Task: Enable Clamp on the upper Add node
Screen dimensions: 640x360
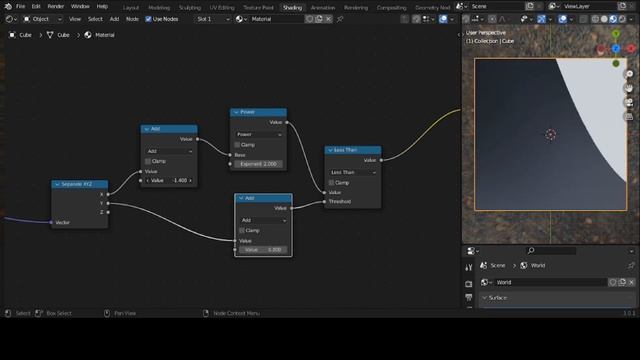Action: (148, 161)
